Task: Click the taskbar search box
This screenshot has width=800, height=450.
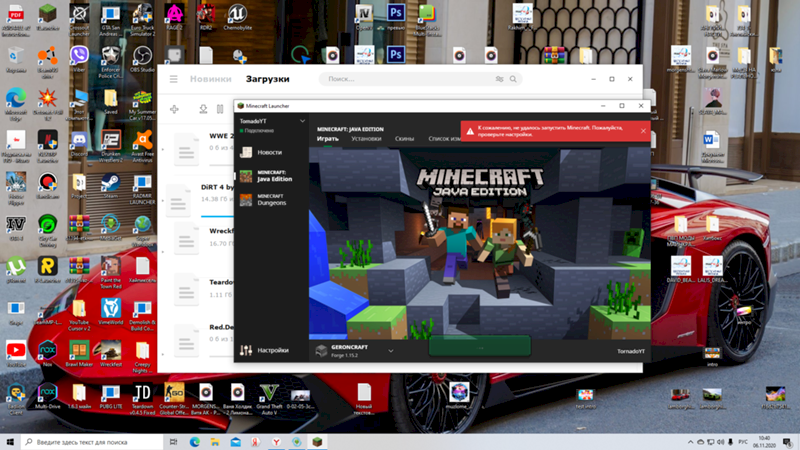Action: (x=92, y=442)
